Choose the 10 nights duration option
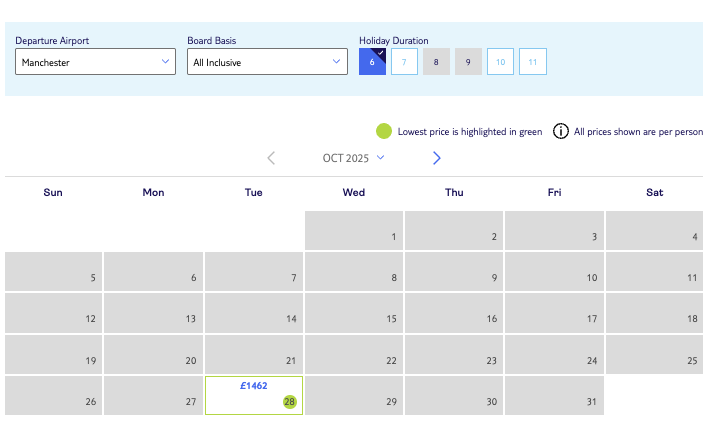Viewport: 726px width, 428px height. pyautogui.click(x=500, y=62)
